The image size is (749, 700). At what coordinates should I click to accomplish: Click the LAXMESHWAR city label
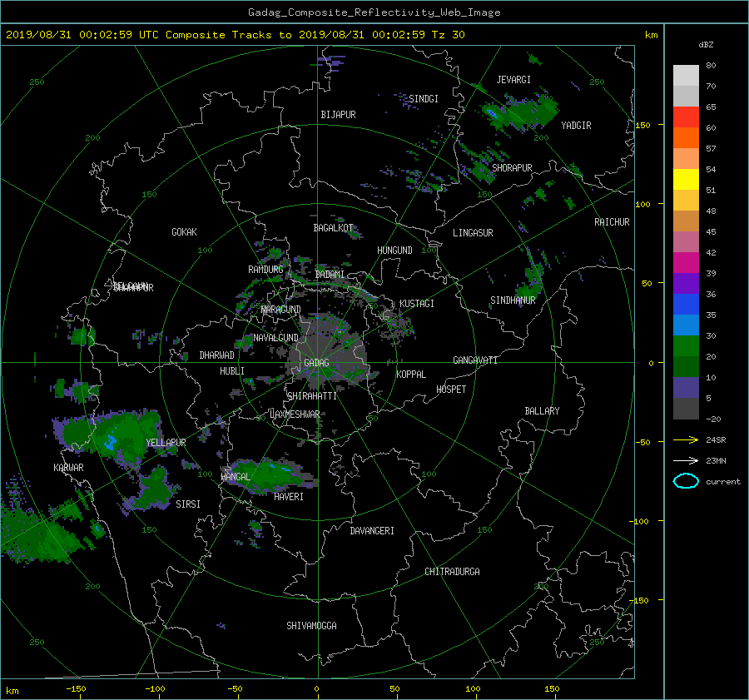(x=295, y=415)
